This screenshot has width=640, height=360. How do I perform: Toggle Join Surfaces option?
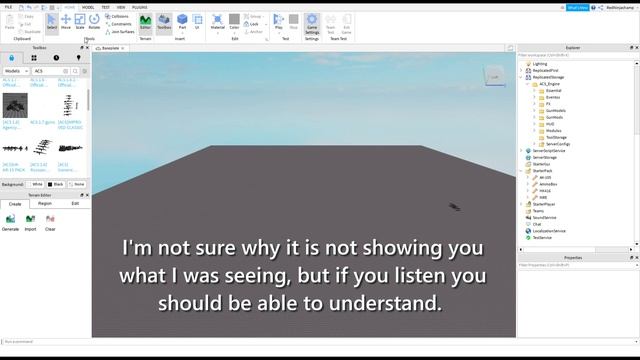(120, 31)
